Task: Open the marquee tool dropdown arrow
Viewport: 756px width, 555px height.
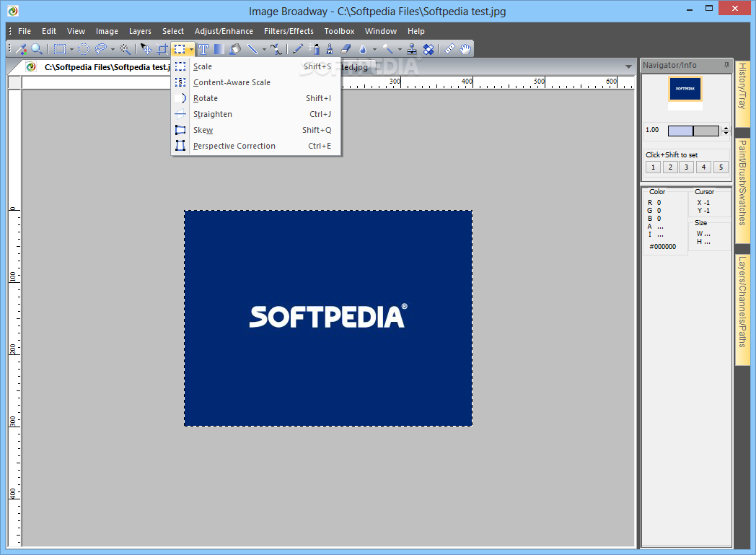Action: coord(71,49)
